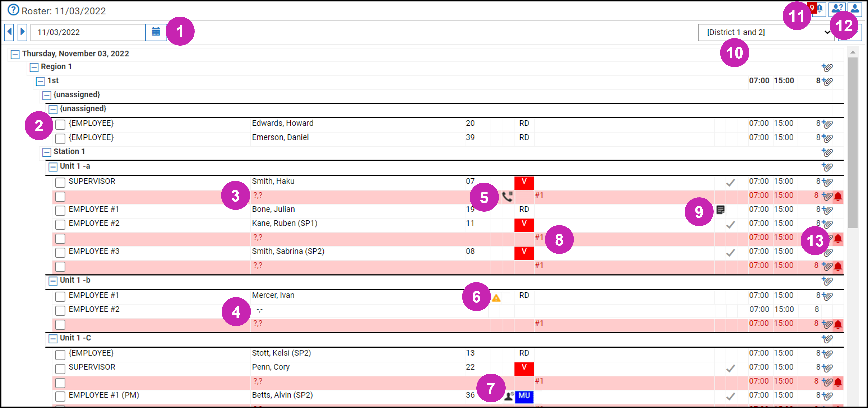Click RD code on Mercer, Ivan row
868x408 pixels.
[x=524, y=295]
